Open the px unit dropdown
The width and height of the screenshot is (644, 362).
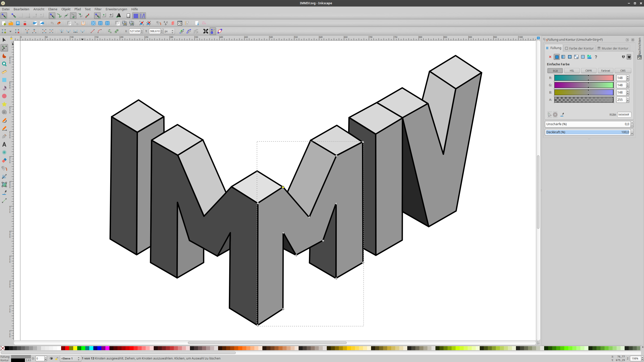pyautogui.click(x=168, y=31)
